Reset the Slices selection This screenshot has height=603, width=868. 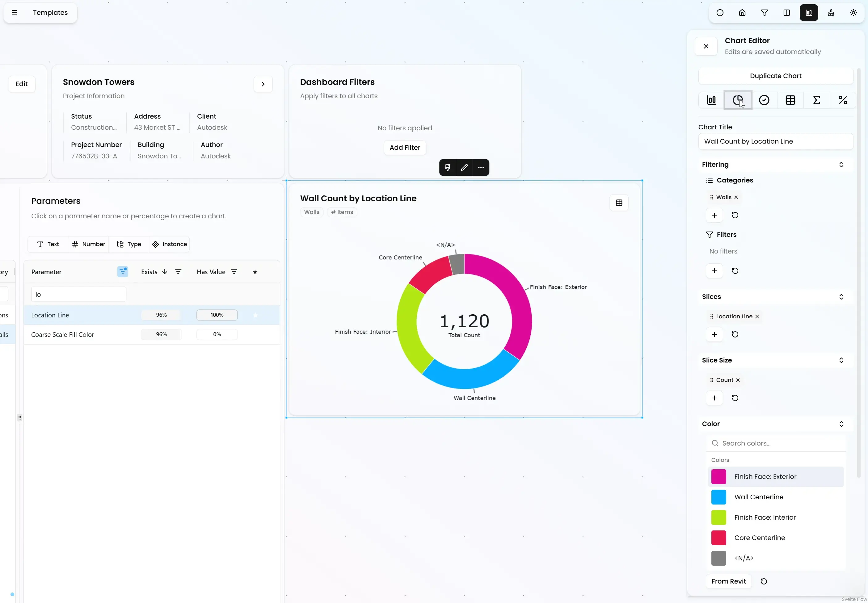coord(735,334)
